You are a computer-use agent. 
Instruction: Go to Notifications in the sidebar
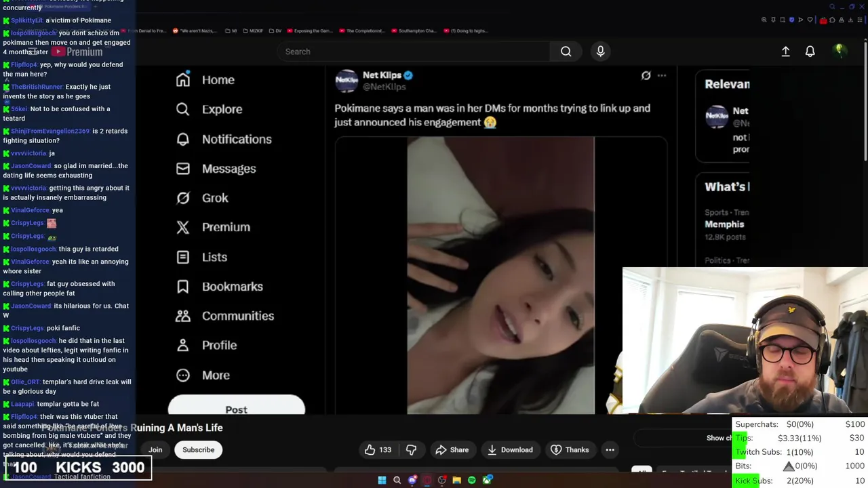224,139
